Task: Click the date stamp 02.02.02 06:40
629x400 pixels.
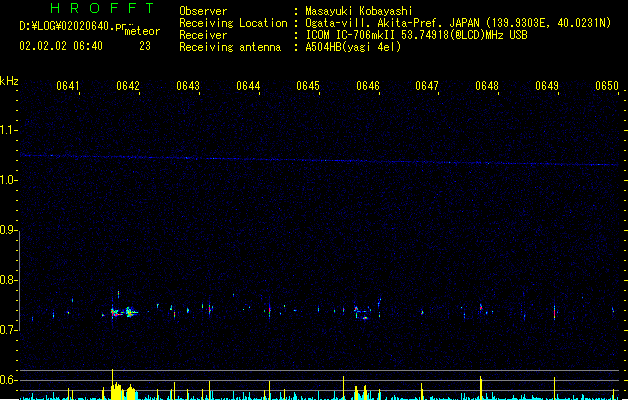Action: (61, 46)
